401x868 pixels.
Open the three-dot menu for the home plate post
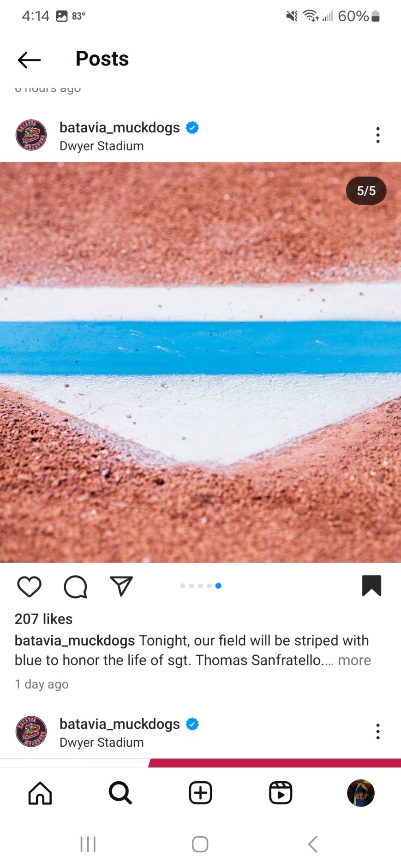378,135
